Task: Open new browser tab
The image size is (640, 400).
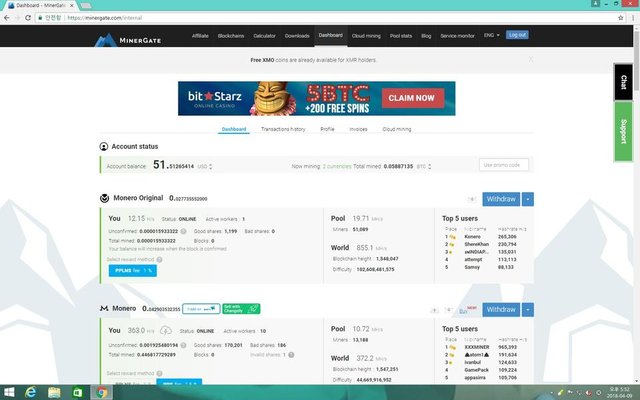Action: tap(85, 5)
